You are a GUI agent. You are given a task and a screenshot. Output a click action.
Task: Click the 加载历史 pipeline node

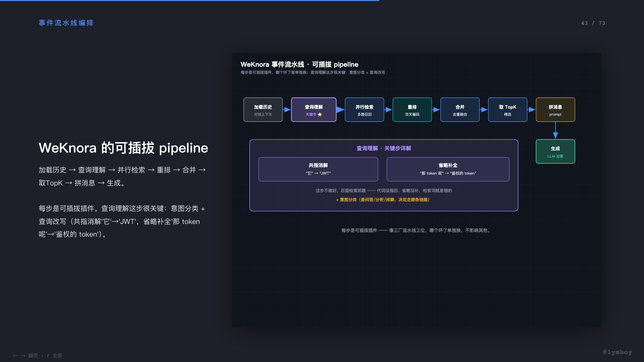(x=263, y=110)
